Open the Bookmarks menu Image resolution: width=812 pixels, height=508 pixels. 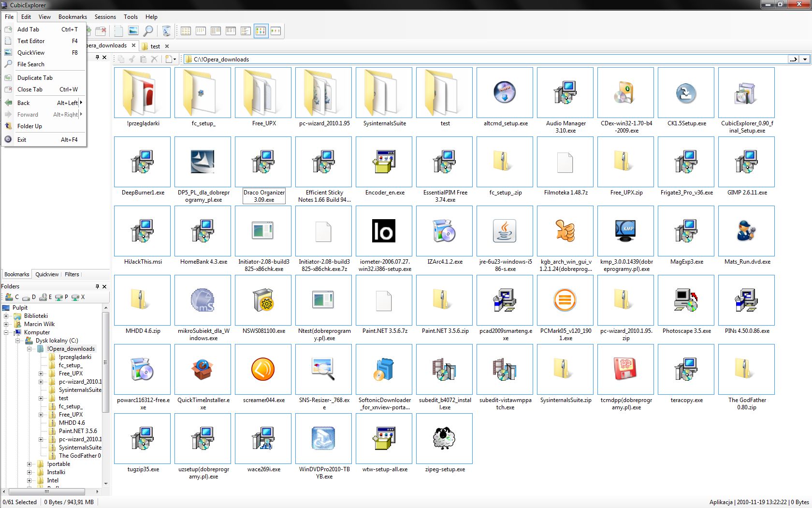point(72,17)
